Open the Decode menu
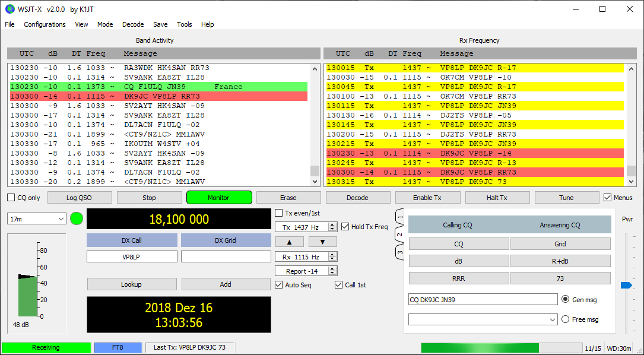This screenshot has width=644, height=355. click(133, 24)
